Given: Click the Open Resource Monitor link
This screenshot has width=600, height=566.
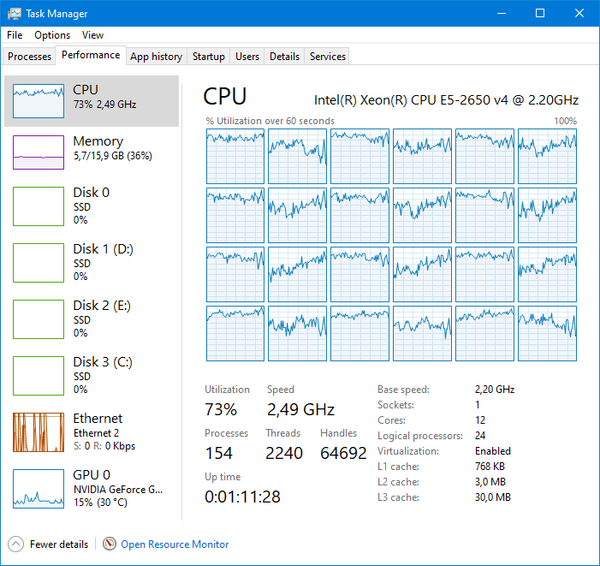Looking at the screenshot, I should [x=175, y=544].
